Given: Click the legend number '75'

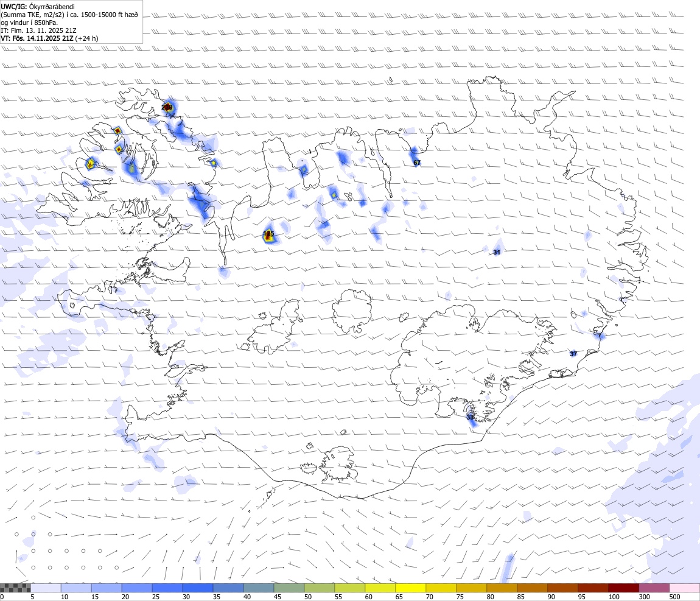Looking at the screenshot, I should coord(460,597).
